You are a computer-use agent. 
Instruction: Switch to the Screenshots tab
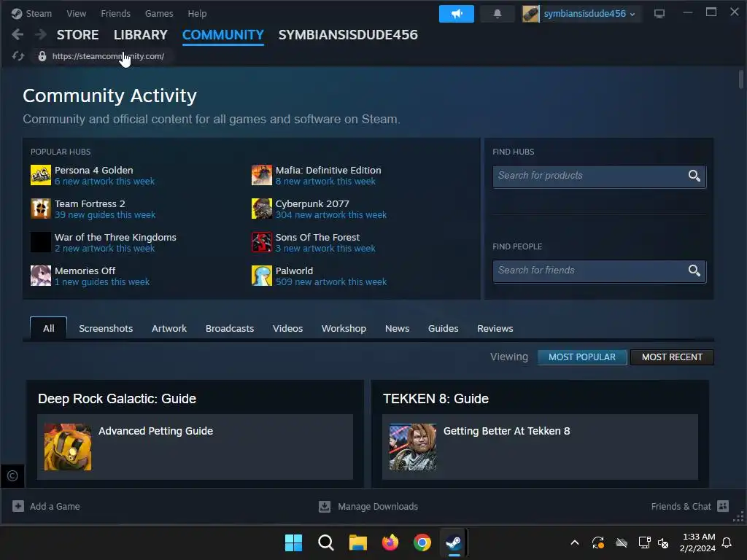point(106,328)
